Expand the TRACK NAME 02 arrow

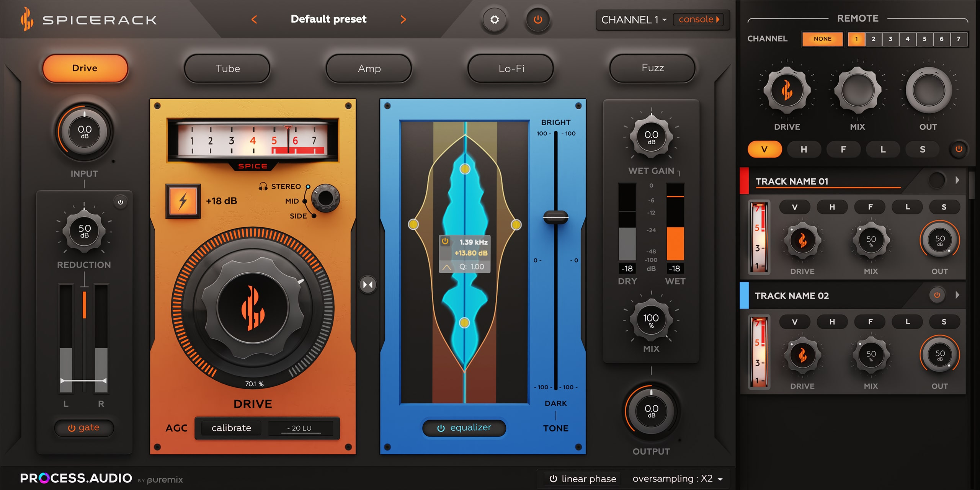click(x=957, y=295)
